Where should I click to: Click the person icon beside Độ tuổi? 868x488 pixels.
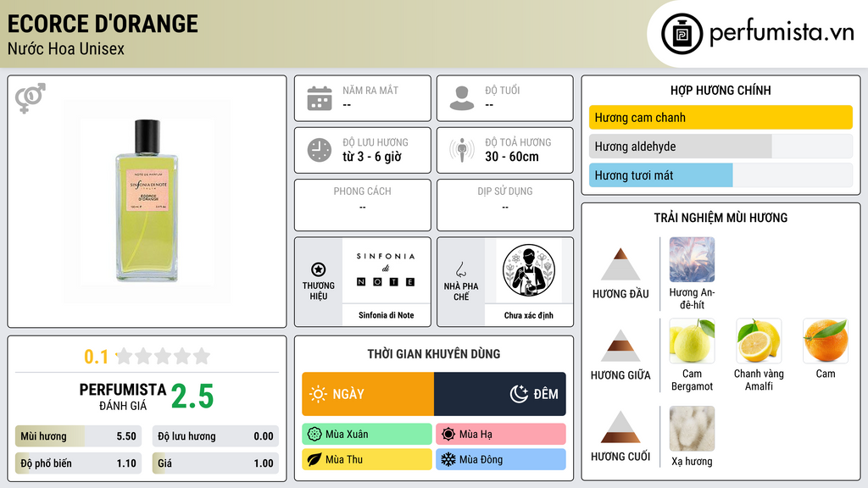462,98
